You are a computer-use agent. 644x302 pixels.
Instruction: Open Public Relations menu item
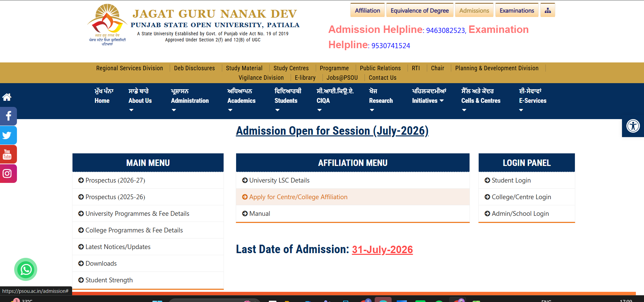pos(380,68)
